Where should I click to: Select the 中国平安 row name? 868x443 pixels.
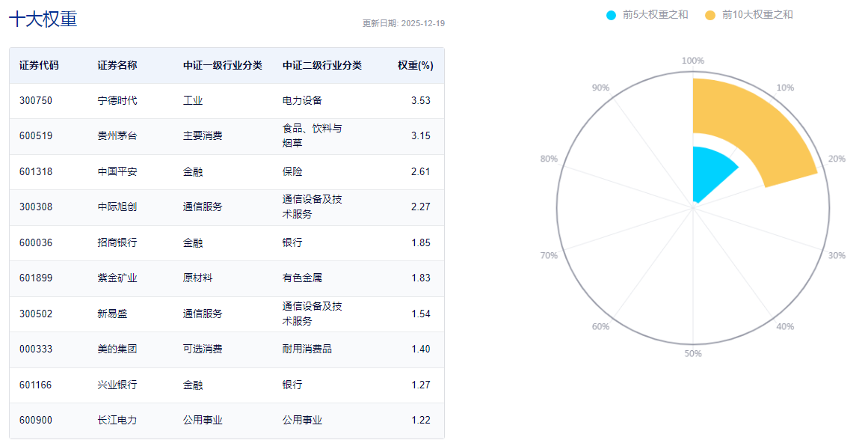[117, 171]
